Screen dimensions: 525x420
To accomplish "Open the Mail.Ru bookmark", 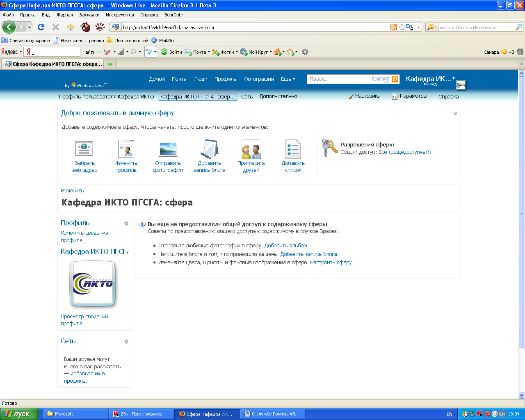I will tap(163, 41).
